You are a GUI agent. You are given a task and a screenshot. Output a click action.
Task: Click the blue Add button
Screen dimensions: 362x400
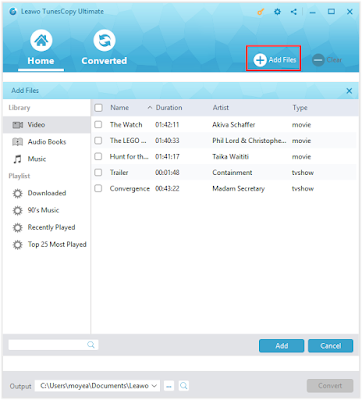[x=282, y=346]
